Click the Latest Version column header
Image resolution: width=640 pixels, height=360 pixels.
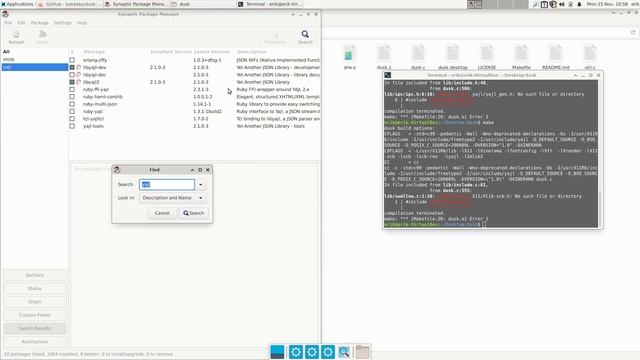[213, 52]
